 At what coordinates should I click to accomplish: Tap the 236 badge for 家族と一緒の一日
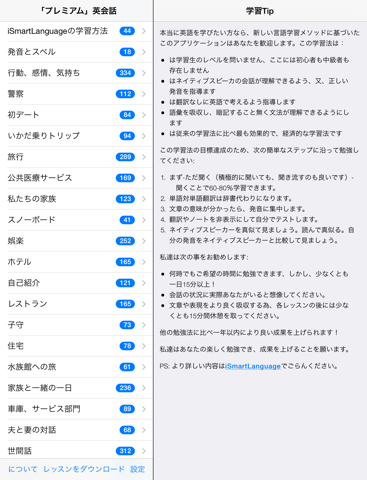(x=125, y=388)
